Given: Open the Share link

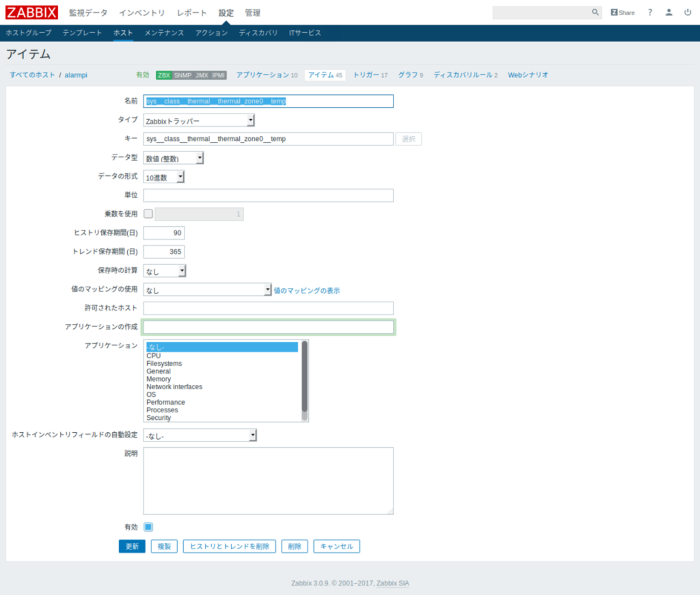Looking at the screenshot, I should [622, 12].
